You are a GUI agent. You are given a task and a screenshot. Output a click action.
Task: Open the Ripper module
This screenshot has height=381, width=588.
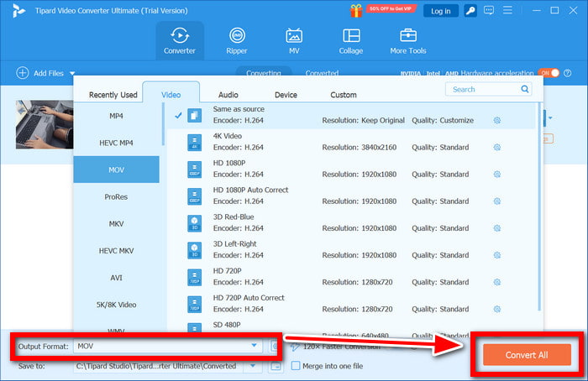pyautogui.click(x=237, y=41)
